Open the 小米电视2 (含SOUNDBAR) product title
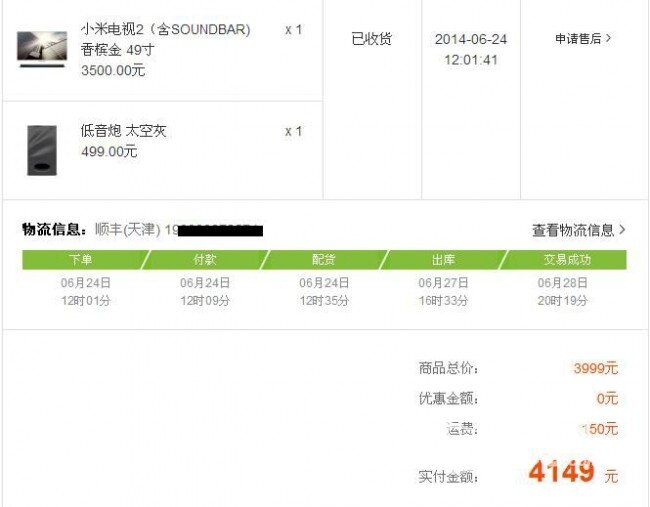Viewport: 650px width, 507px height. 165,29
